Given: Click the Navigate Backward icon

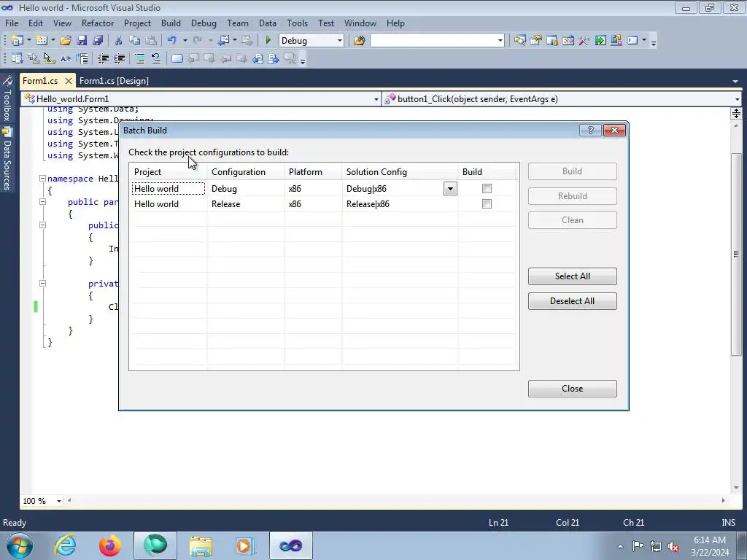Looking at the screenshot, I should pos(223,41).
